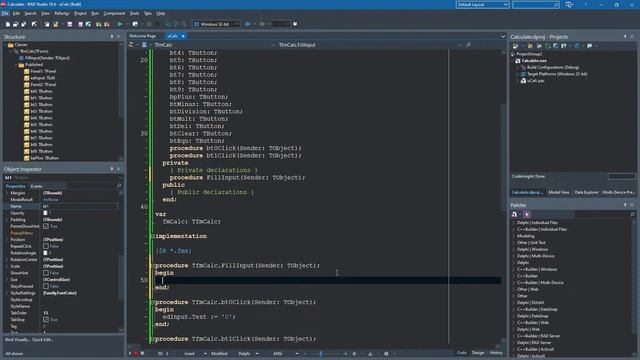Click the IDE Insight search box
640x360 pixels.
coord(536,4)
